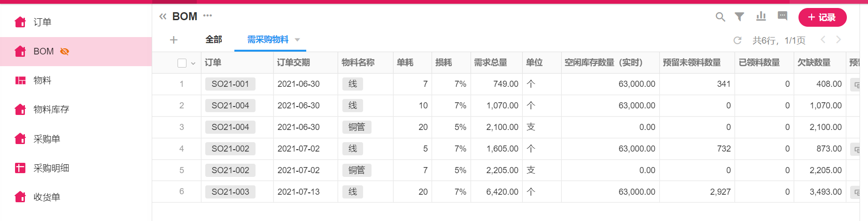This screenshot has height=221, width=868.
Task: Open the filter funnel icon
Action: [739, 17]
